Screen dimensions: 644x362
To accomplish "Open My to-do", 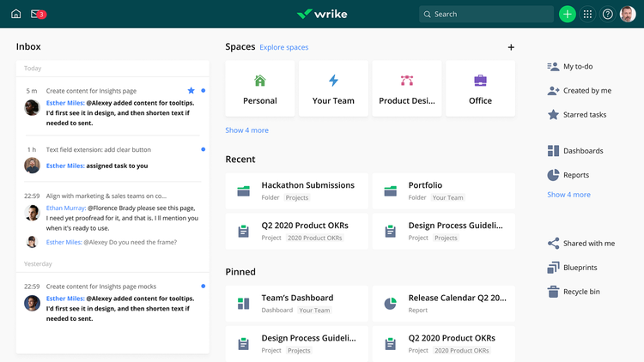I will click(570, 67).
